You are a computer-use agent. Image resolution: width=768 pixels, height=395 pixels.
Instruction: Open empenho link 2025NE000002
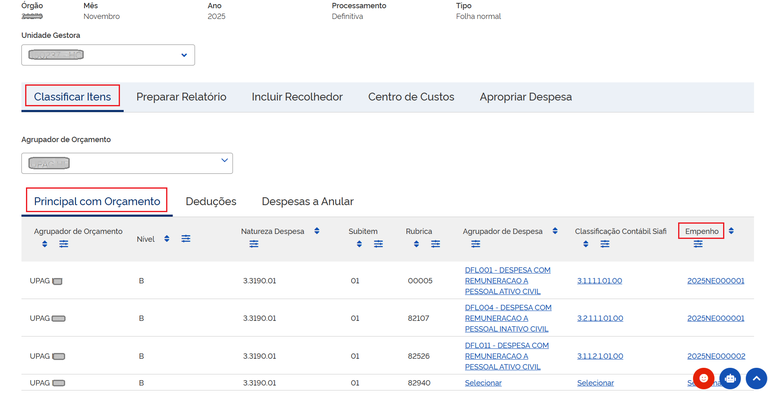(x=716, y=356)
